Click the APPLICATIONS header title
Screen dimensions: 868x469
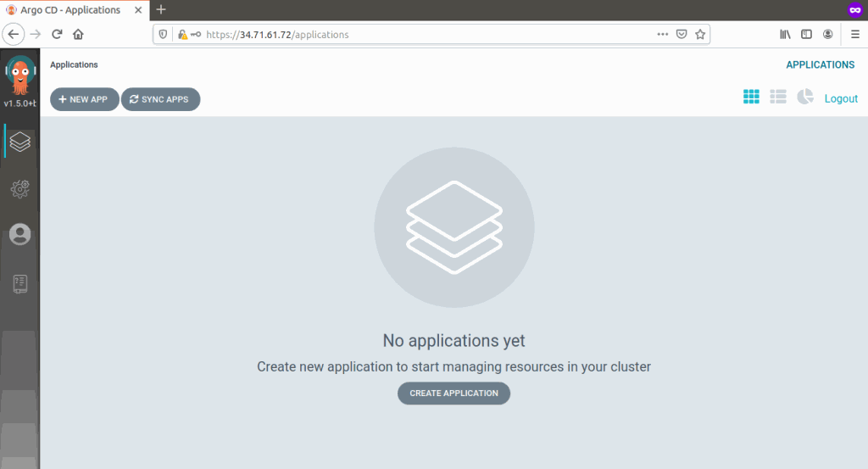click(821, 64)
